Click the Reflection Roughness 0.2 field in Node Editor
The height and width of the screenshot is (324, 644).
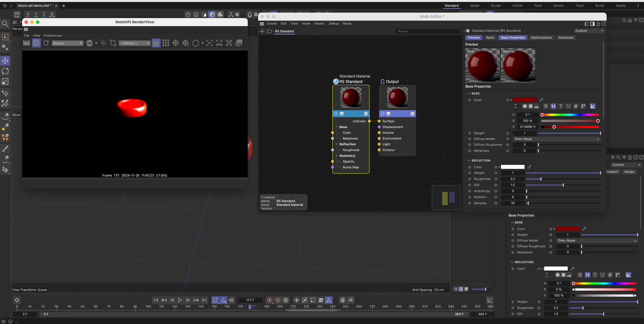[x=513, y=179]
